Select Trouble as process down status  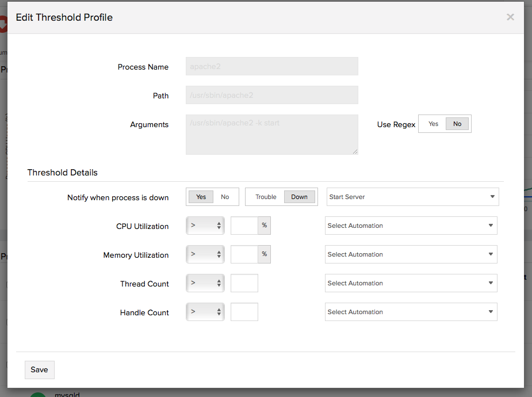pos(266,197)
